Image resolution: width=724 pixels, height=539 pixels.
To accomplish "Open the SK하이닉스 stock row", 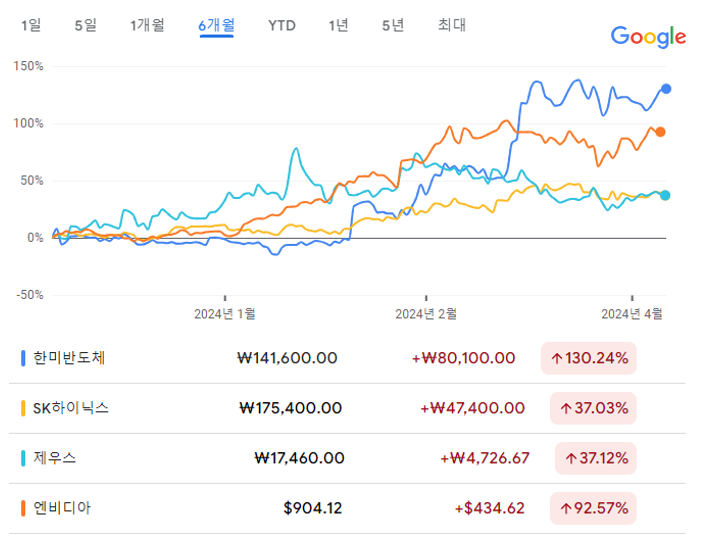I will pos(347,408).
